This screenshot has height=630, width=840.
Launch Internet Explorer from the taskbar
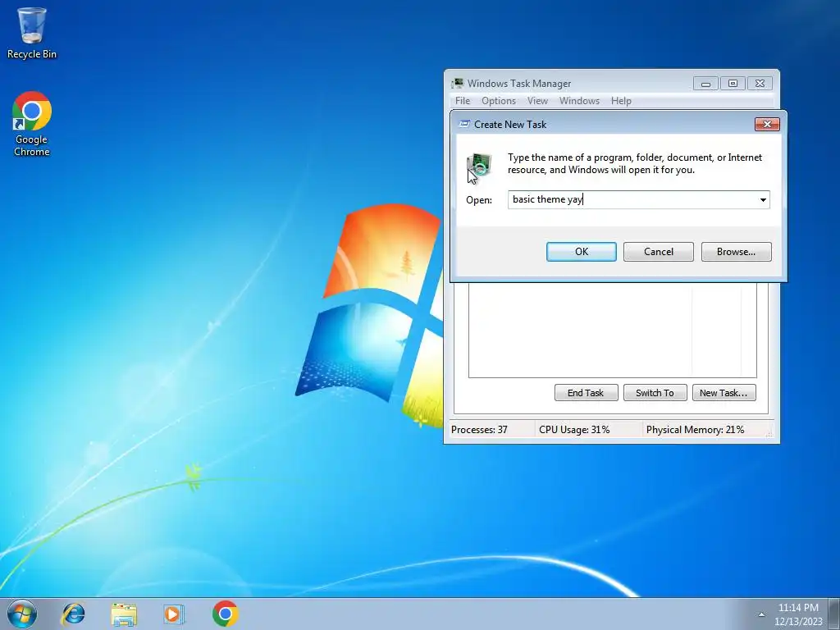[73, 614]
